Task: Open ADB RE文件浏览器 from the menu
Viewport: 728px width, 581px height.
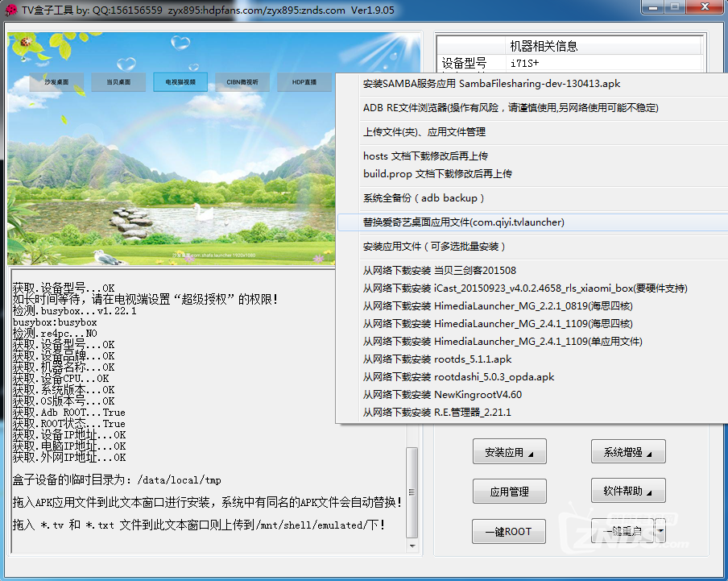Action: (x=511, y=108)
